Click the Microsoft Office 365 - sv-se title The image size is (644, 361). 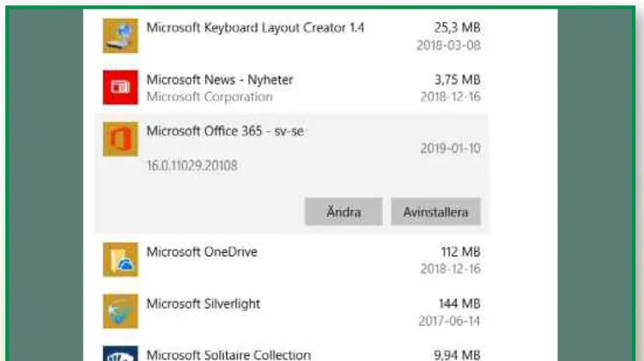tap(225, 131)
